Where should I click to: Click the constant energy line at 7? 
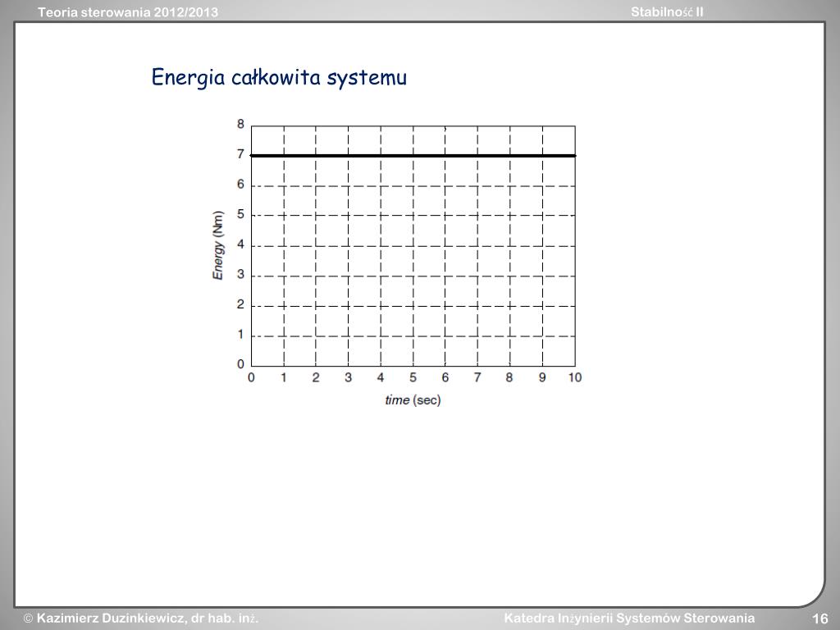pos(413,156)
